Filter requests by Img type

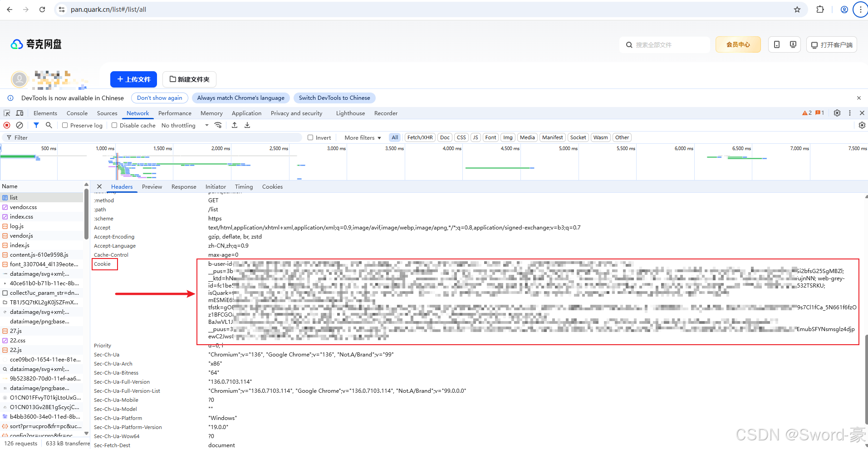(x=508, y=137)
